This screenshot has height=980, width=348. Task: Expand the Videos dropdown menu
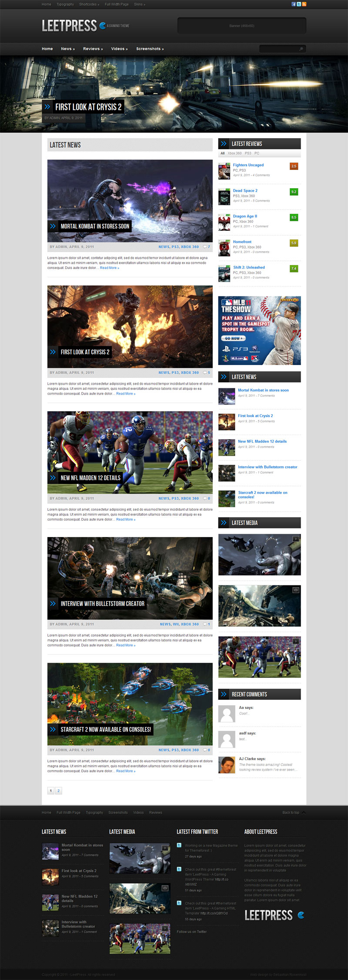119,49
